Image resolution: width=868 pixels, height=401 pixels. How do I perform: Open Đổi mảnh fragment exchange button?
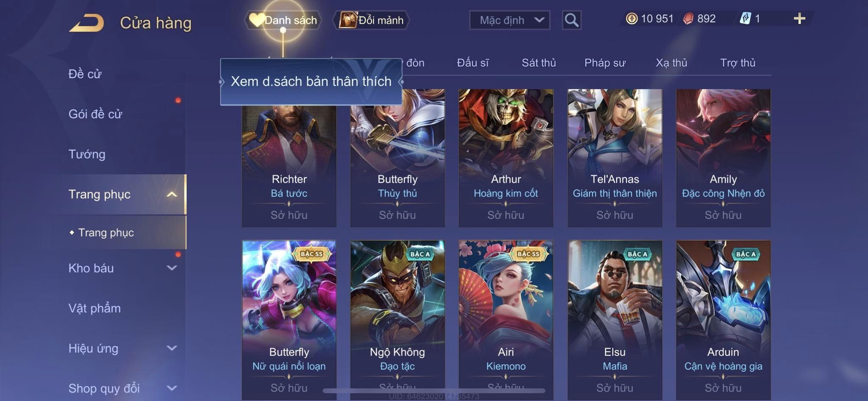[371, 20]
